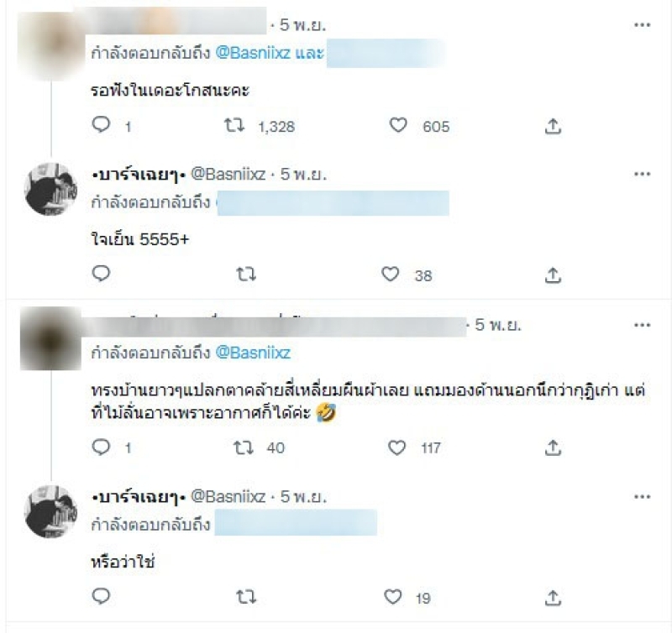The height and width of the screenshot is (633, 672).
Task: Open บาร์จเฉยๆ display name on last tweet
Action: point(139,497)
